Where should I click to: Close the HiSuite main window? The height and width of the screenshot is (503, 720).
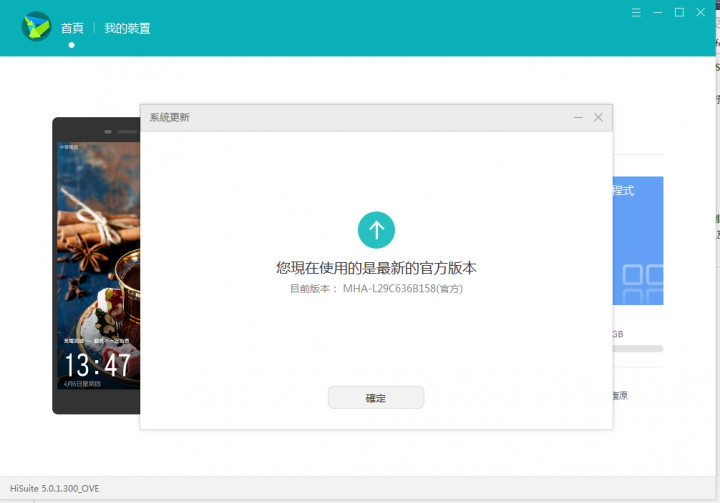(700, 12)
